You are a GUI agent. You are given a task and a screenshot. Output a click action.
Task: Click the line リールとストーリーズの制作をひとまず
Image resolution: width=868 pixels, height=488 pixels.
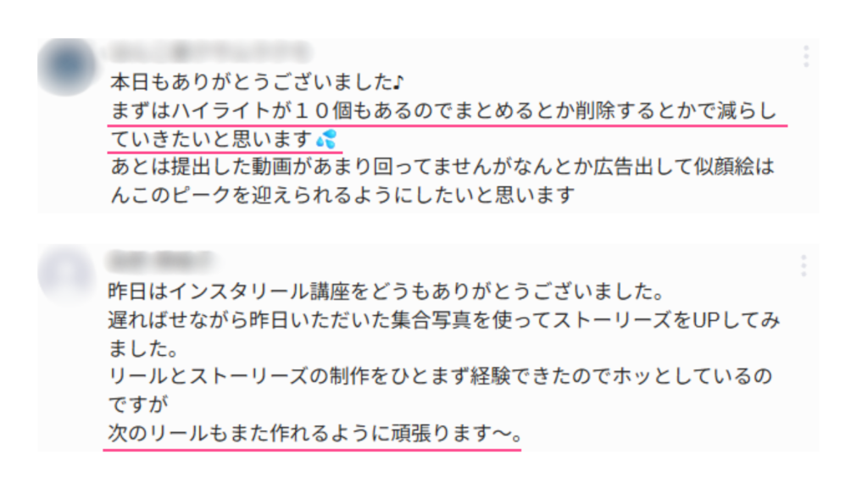[x=440, y=377]
